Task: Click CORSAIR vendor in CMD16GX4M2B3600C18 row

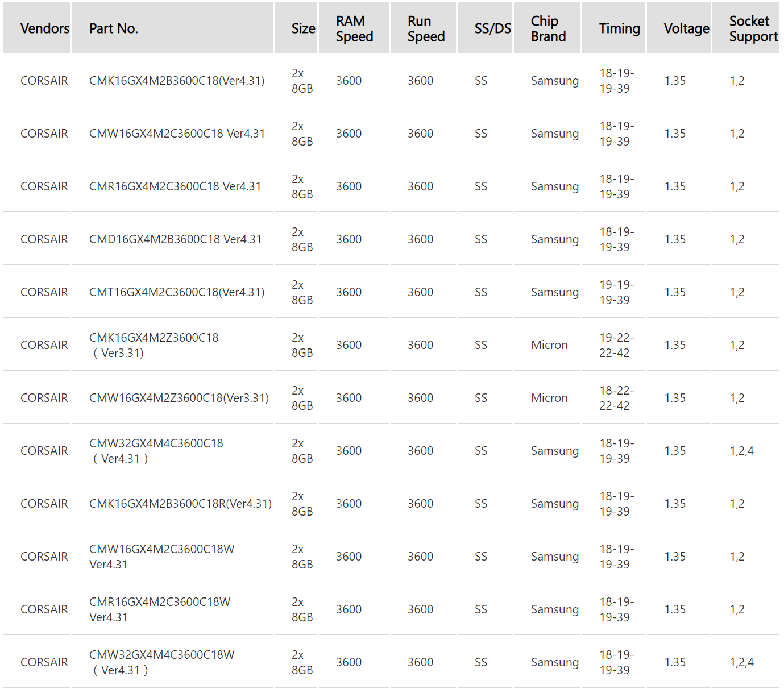Action: point(44,239)
